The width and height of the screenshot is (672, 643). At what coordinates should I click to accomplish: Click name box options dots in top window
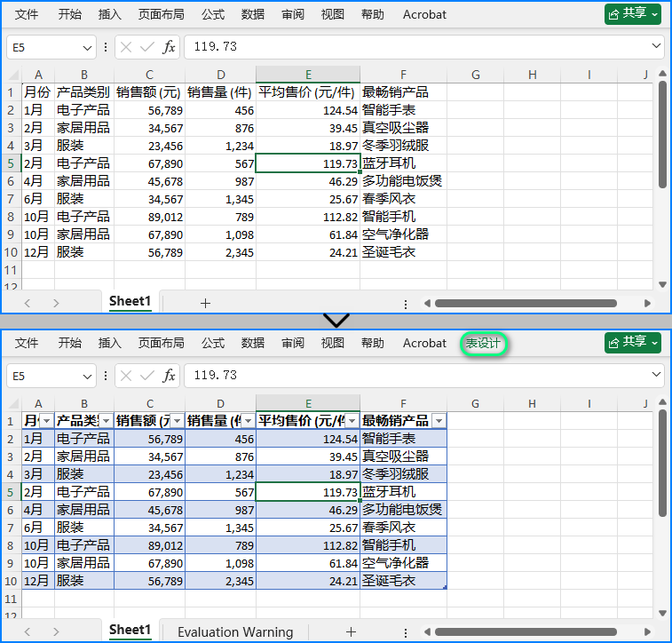coord(106,47)
